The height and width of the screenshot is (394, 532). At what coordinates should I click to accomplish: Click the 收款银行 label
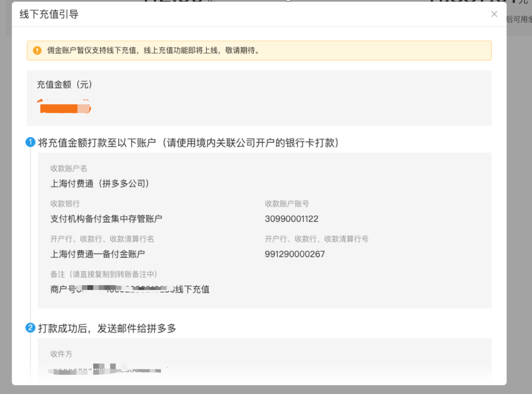point(65,204)
